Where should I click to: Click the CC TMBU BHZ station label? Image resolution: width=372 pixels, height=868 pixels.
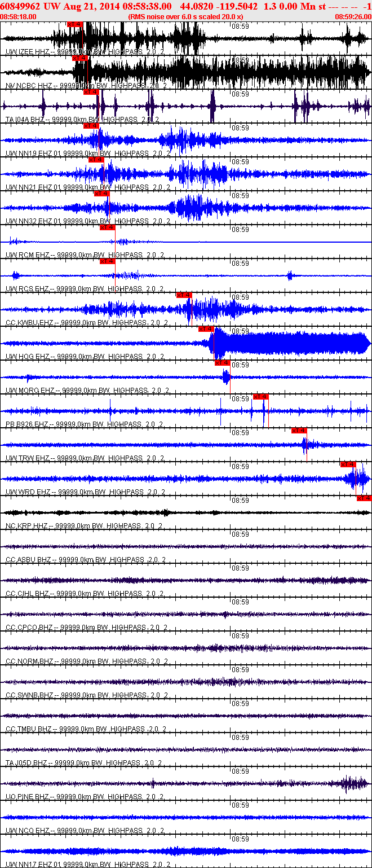(86, 729)
